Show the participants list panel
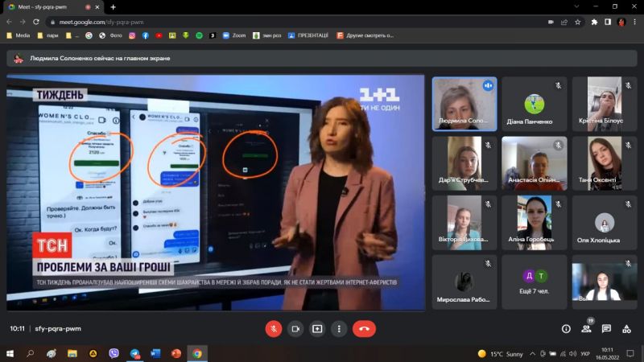Screen dimensions: 644x362 pyautogui.click(x=586, y=329)
